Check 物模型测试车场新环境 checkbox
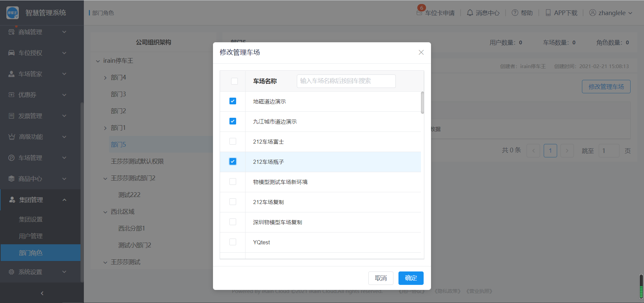Image resolution: width=644 pixels, height=303 pixels. (x=233, y=182)
